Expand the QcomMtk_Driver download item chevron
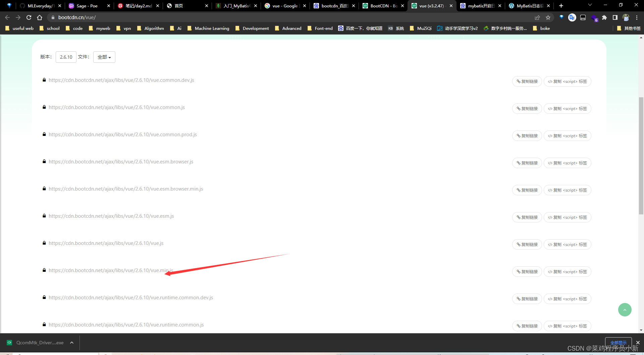Image resolution: width=644 pixels, height=355 pixels. (x=71, y=342)
